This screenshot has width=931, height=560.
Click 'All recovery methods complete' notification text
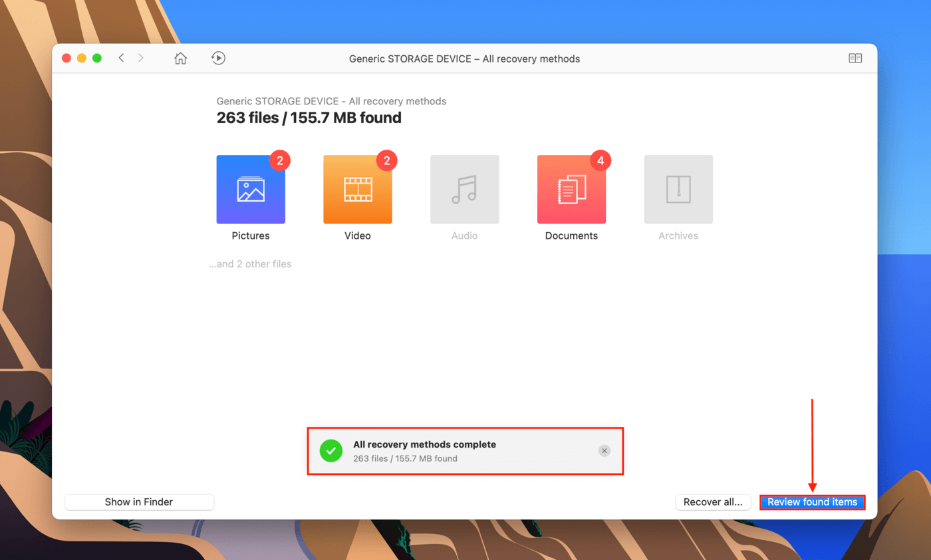pos(425,444)
